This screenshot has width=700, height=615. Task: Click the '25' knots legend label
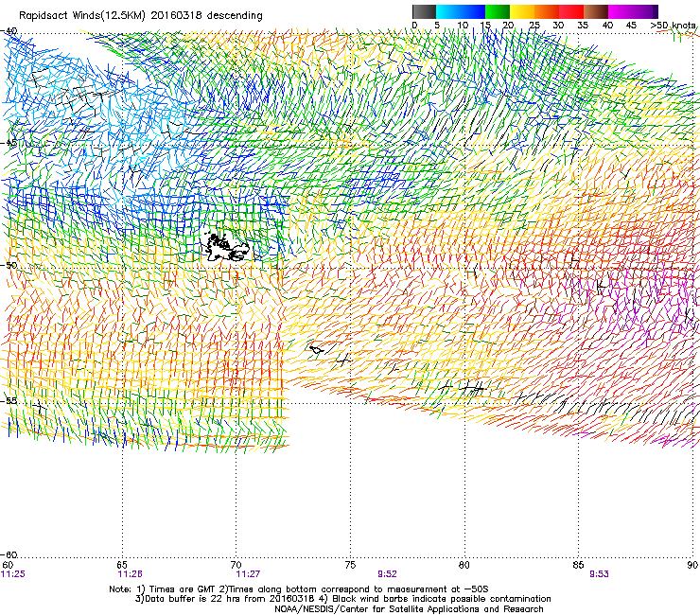click(x=534, y=26)
